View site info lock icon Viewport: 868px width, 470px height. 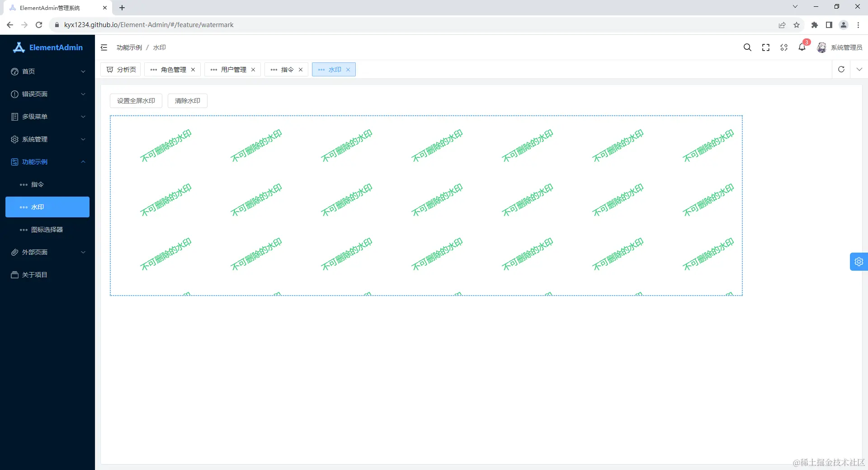[57, 25]
